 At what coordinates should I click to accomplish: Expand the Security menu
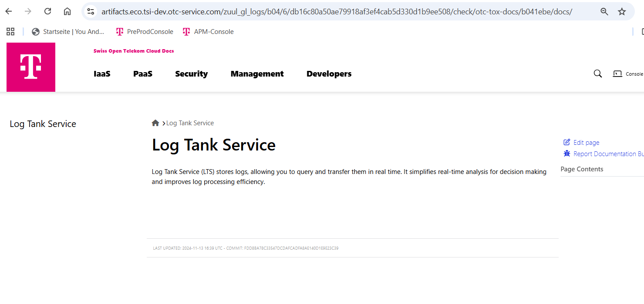click(x=191, y=74)
